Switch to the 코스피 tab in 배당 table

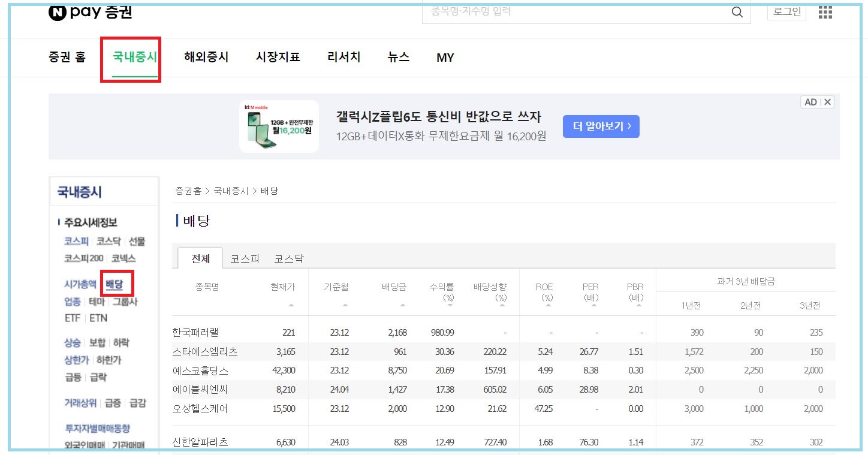[245, 258]
